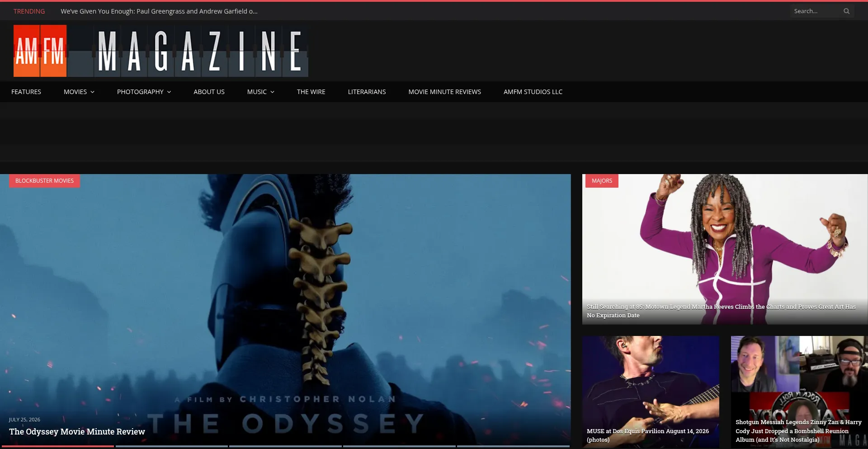This screenshot has height=449, width=868.
Task: Open the Music menu item
Action: click(257, 92)
